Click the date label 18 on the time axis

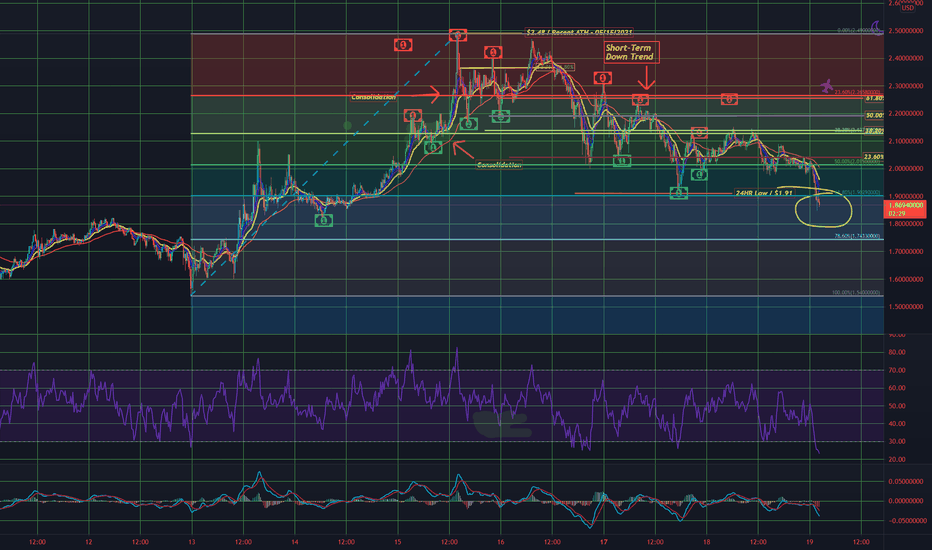(707, 542)
